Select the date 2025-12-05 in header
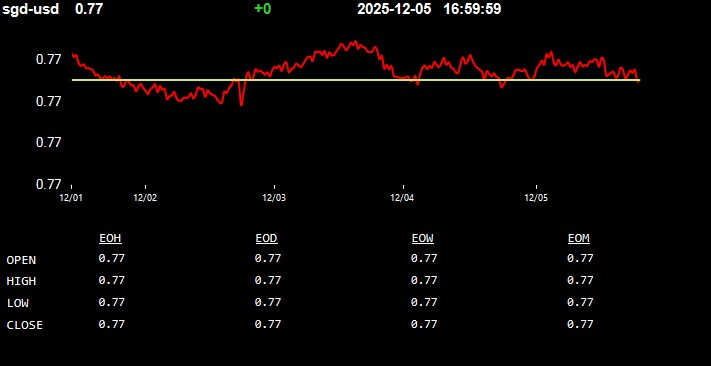 (394, 9)
